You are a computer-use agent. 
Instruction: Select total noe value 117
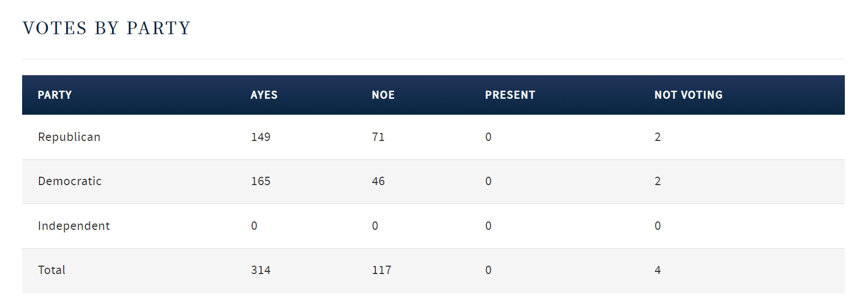[x=381, y=270]
